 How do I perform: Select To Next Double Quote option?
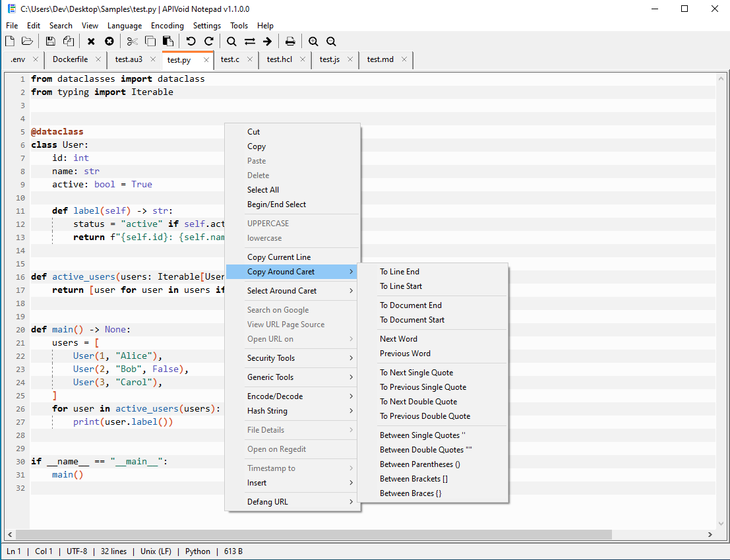pos(433,401)
